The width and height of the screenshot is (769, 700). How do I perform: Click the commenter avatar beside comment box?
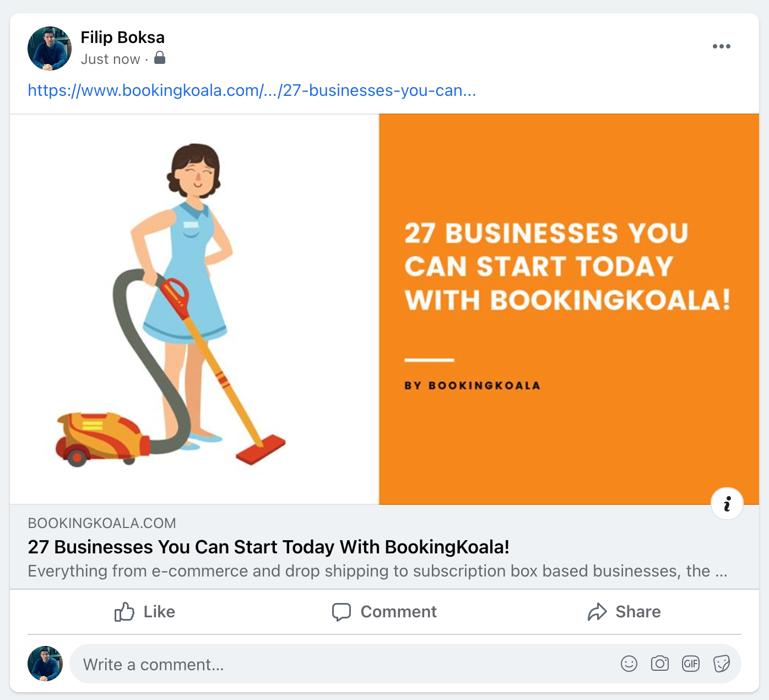45,664
